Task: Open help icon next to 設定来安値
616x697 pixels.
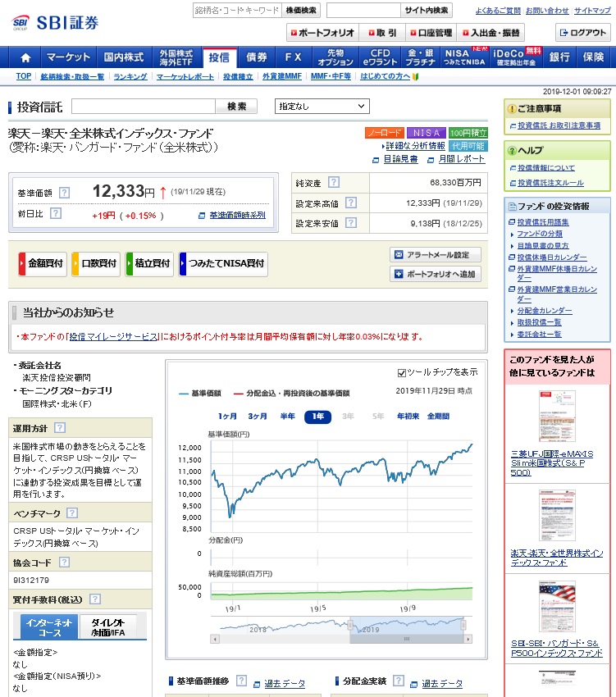Action: (x=351, y=223)
